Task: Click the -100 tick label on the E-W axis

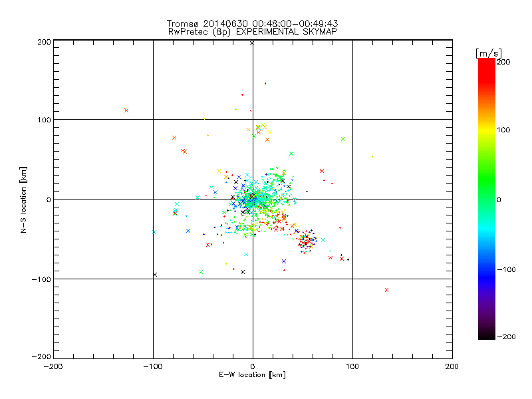Action: click(x=153, y=366)
